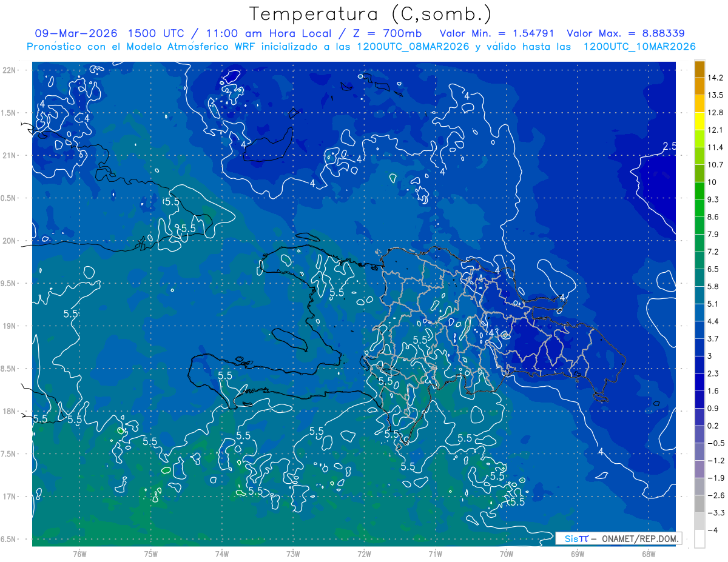Screen dimensions: 728x562
Task: Click the orange-brown swatch above 14.2
Action: point(699,69)
